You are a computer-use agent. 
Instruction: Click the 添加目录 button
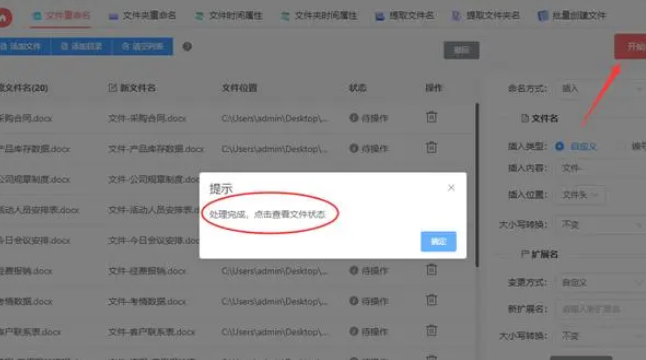click(x=82, y=47)
